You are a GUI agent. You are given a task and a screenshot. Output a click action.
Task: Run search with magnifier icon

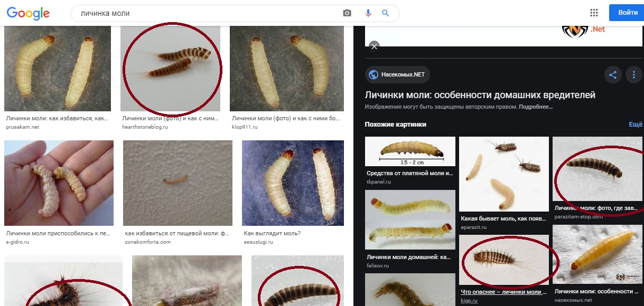[x=386, y=13]
